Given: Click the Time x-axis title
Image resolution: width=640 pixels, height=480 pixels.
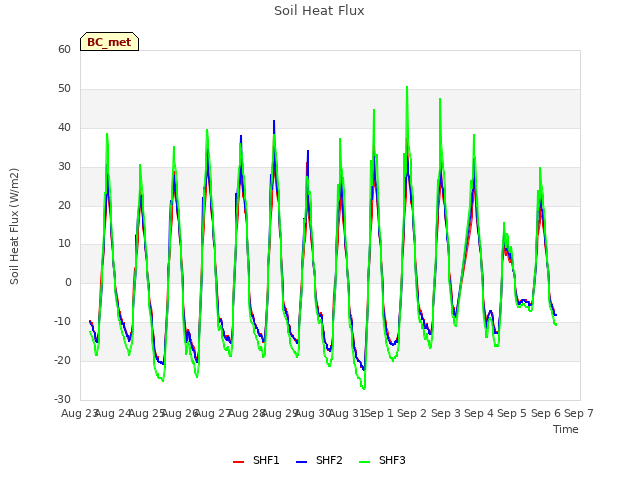Looking at the screenshot, I should click(566, 429).
